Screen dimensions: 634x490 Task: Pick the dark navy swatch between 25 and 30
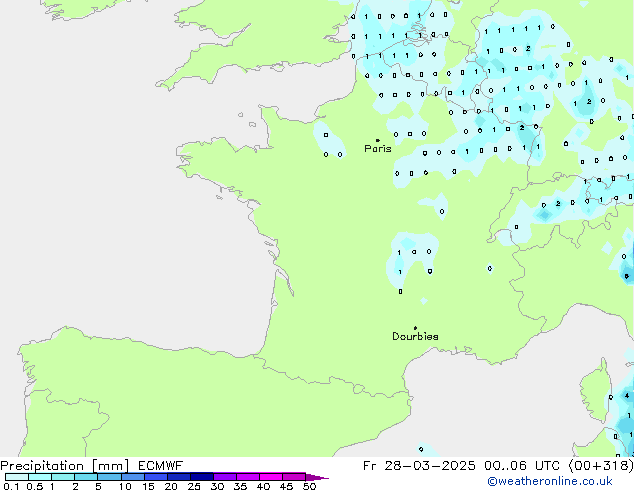[201, 477]
